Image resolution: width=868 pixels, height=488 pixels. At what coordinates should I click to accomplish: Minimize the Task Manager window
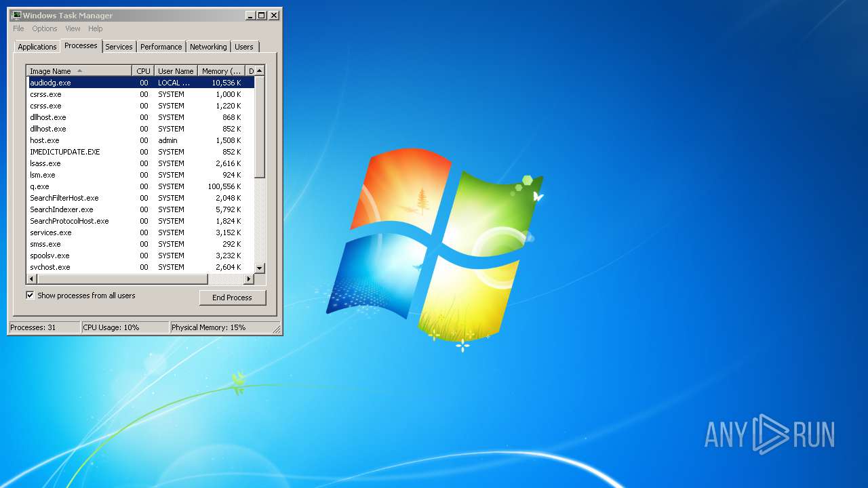[251, 15]
